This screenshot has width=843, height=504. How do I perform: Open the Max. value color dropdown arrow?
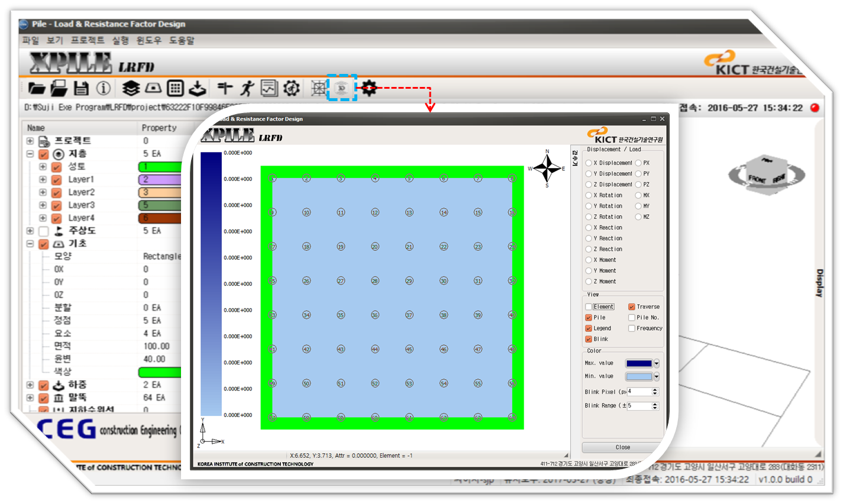(x=657, y=364)
